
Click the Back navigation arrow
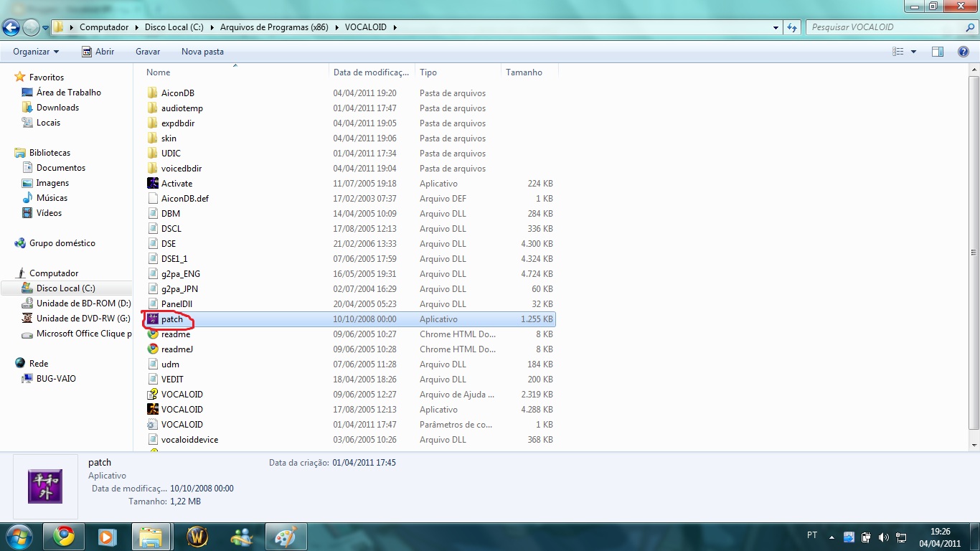pos(11,27)
